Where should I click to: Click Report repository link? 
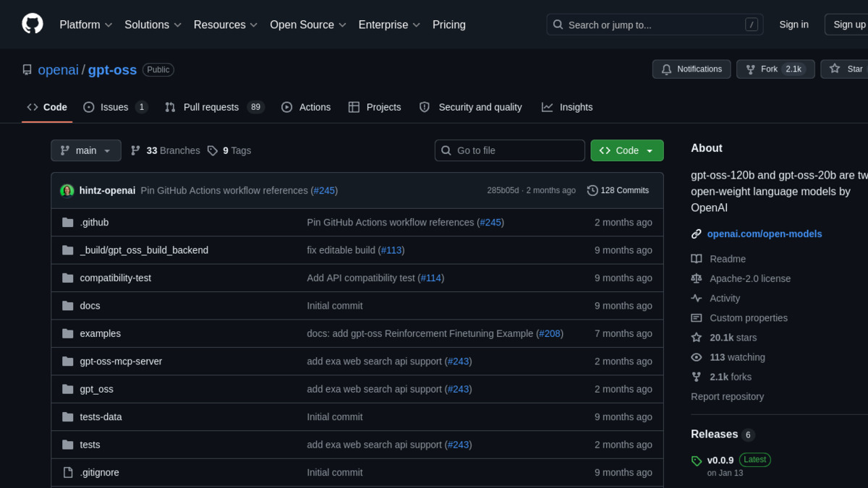pyautogui.click(x=727, y=396)
